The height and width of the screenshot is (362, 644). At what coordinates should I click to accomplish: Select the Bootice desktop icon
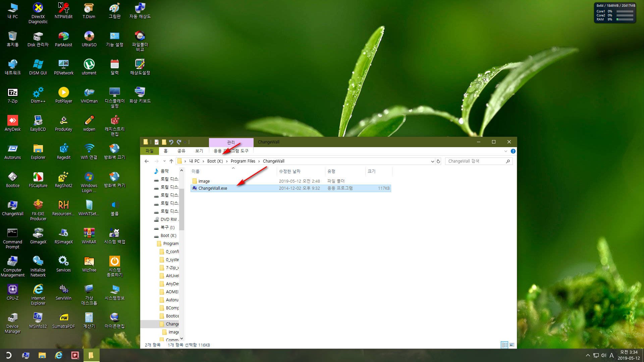pos(12,180)
